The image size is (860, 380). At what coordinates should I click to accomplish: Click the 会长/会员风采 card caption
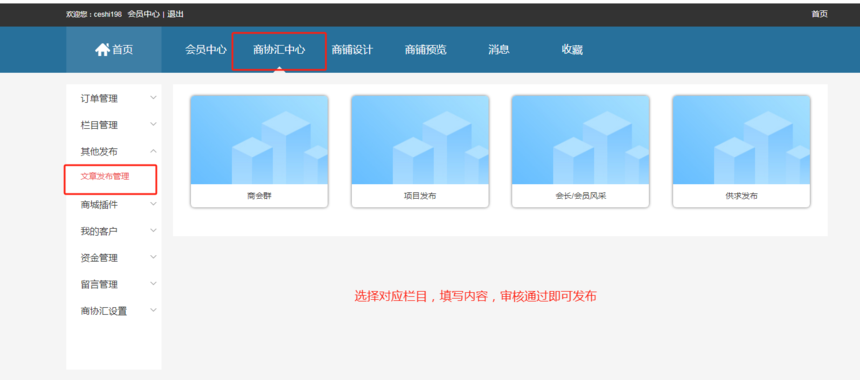tap(580, 196)
